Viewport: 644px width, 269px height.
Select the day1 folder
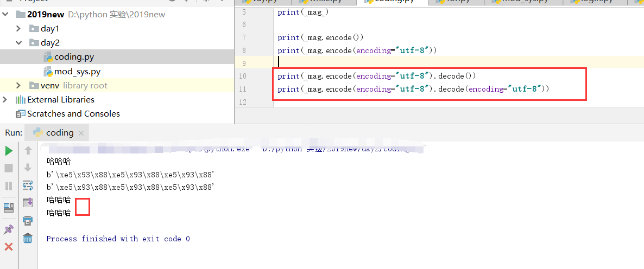[x=45, y=29]
